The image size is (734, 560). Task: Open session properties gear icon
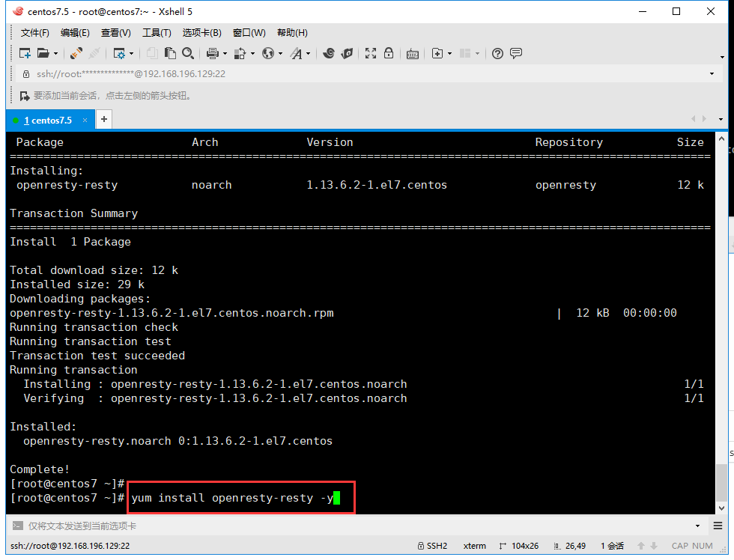click(x=121, y=53)
